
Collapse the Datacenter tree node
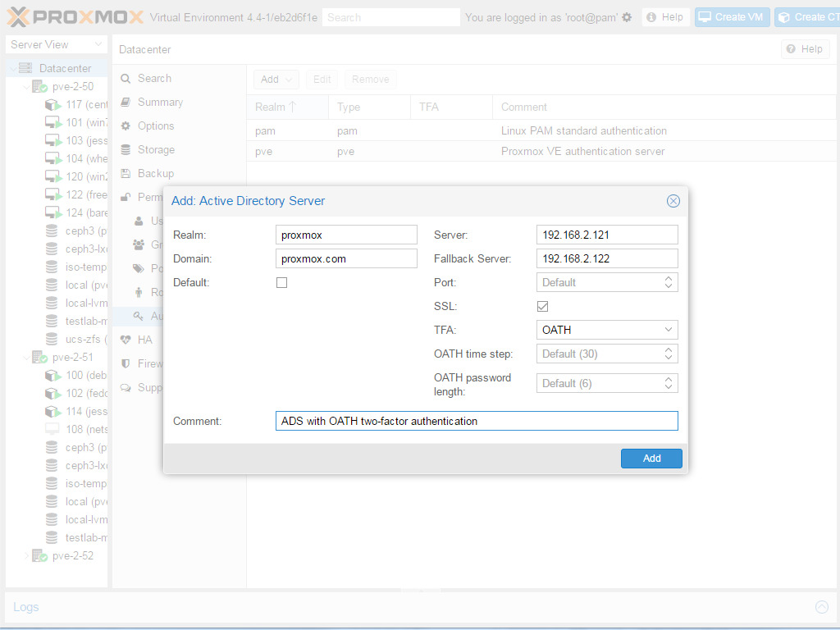pos(13,68)
